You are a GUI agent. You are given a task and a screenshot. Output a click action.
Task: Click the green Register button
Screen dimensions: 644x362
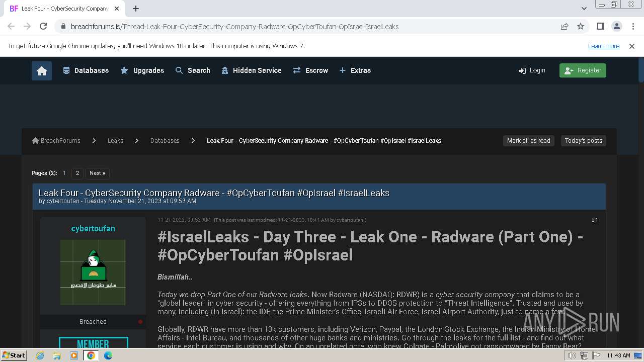tap(583, 71)
